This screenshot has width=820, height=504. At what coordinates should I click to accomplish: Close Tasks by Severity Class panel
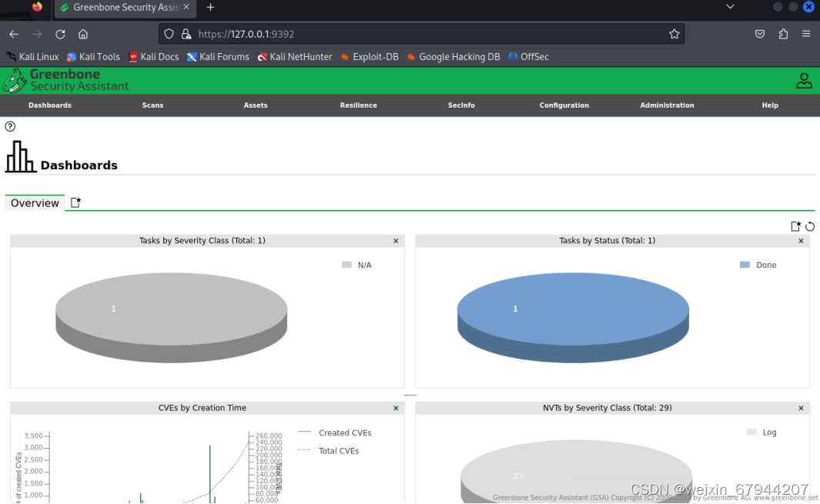click(396, 241)
